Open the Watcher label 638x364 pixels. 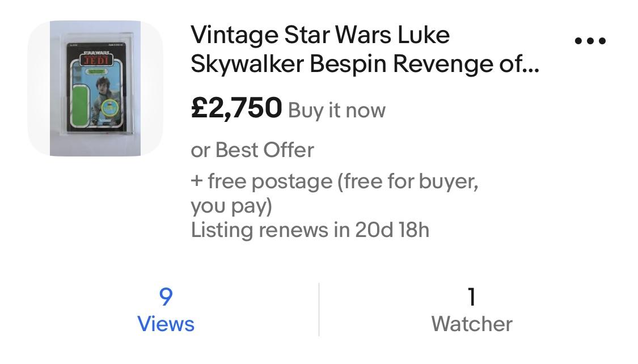pos(471,324)
